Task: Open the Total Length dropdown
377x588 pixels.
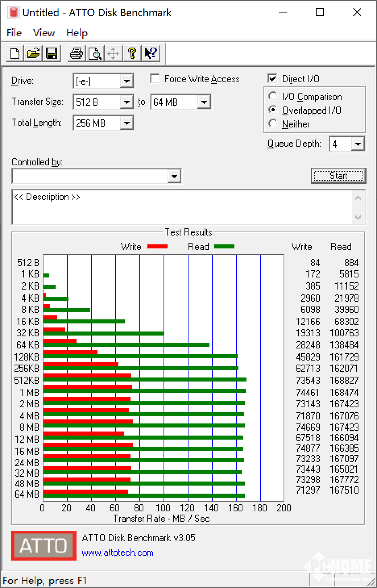Action: click(126, 123)
